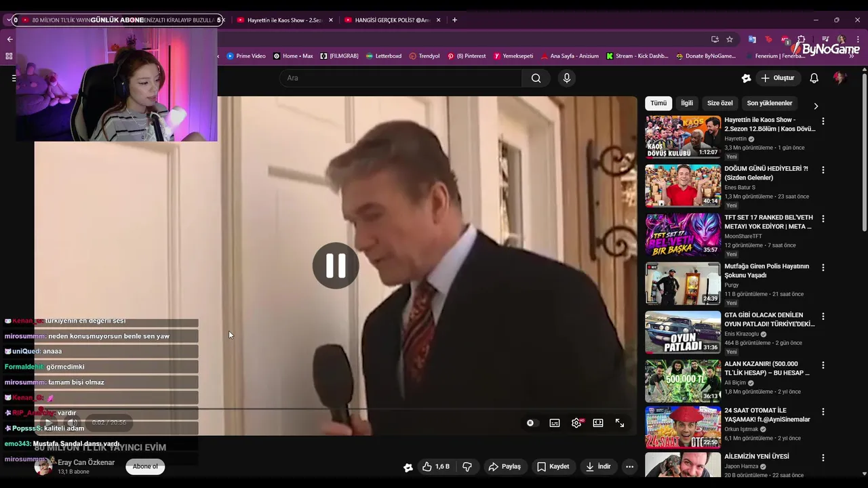The height and width of the screenshot is (488, 868).
Task: Seek on the video progress bar
Action: click(x=336, y=409)
